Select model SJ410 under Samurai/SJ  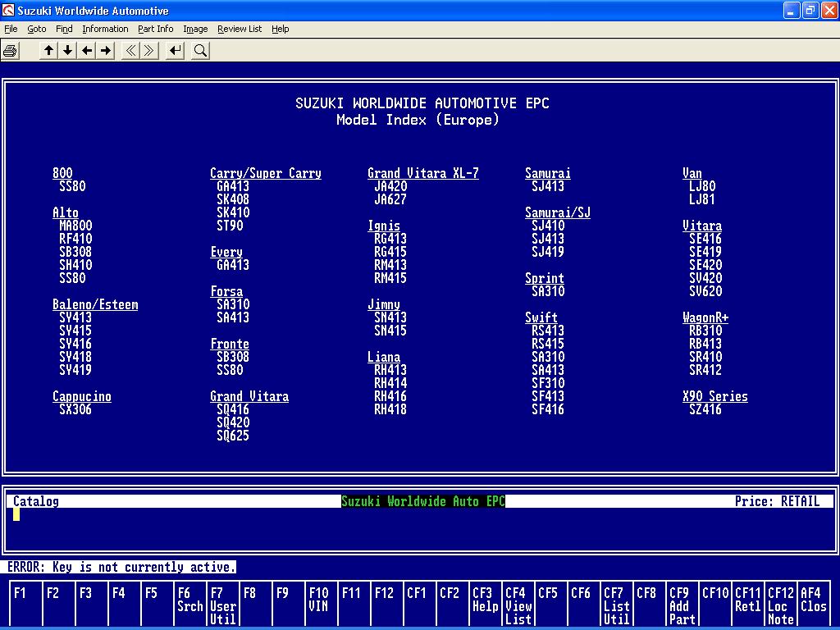[x=548, y=226]
